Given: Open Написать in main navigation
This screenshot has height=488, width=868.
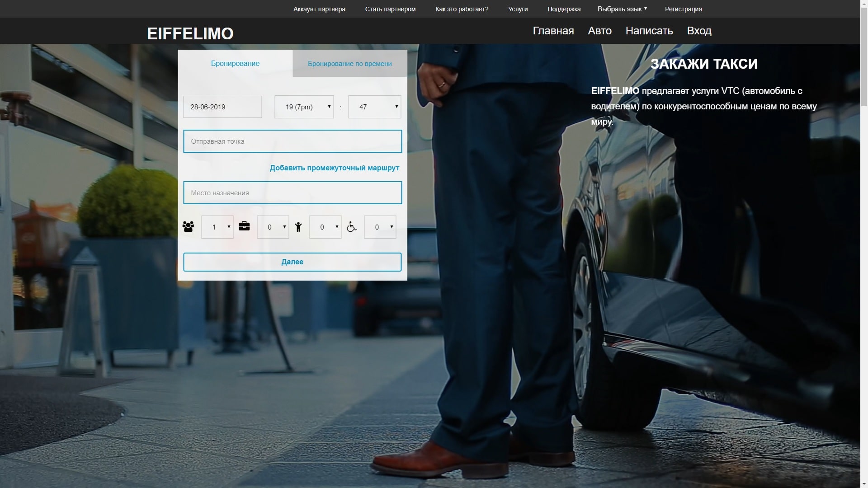Looking at the screenshot, I should click(x=649, y=31).
